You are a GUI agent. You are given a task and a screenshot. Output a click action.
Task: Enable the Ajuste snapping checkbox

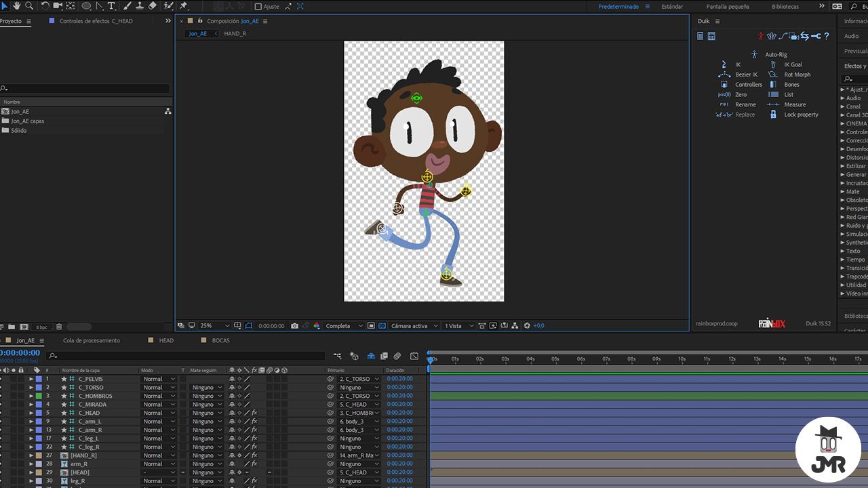(258, 6)
